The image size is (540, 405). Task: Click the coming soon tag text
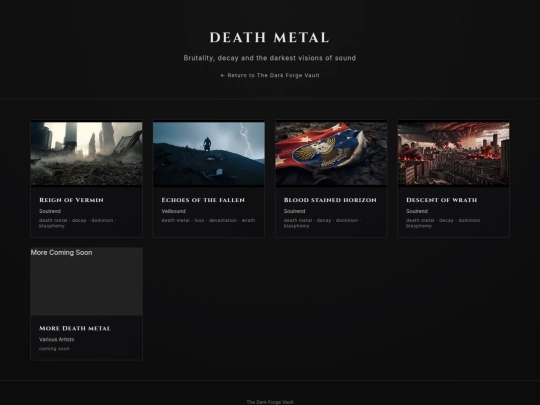click(x=54, y=349)
